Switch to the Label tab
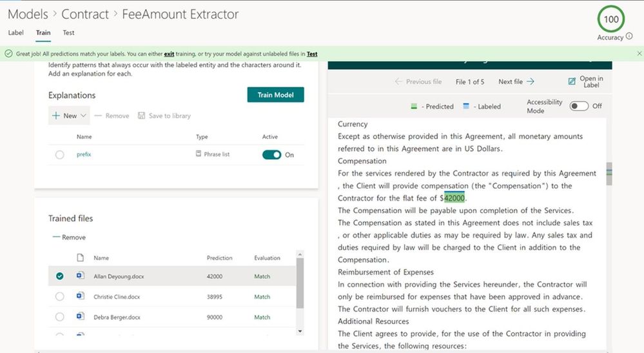This screenshot has height=353, width=644. click(15, 32)
